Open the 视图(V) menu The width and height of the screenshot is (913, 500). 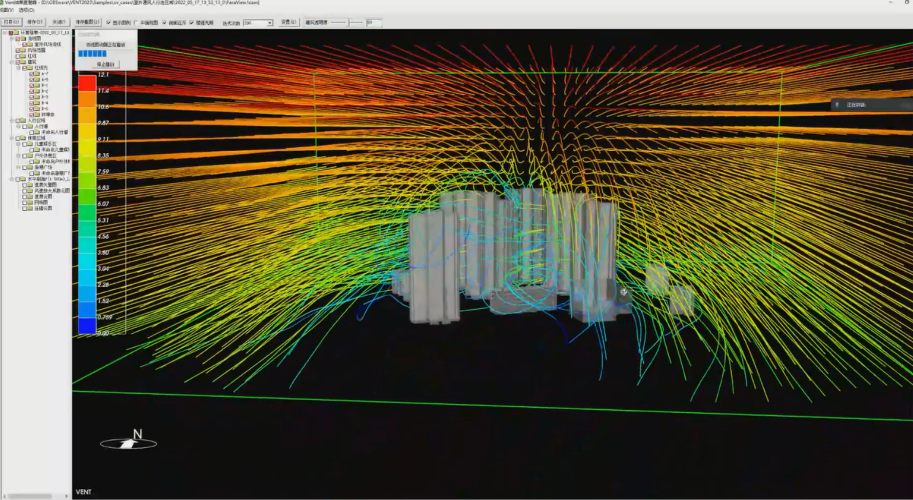click(7, 10)
